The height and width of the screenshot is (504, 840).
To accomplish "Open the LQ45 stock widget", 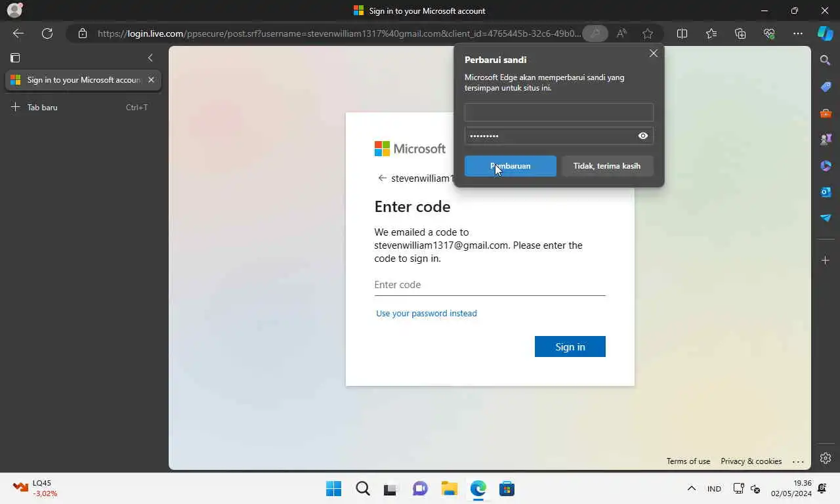I will coord(36,488).
